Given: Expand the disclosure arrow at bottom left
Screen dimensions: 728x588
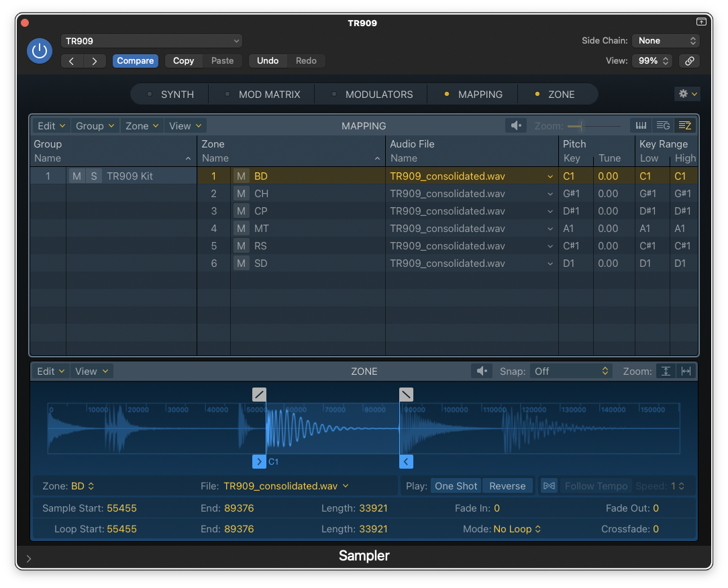Looking at the screenshot, I should 29,558.
